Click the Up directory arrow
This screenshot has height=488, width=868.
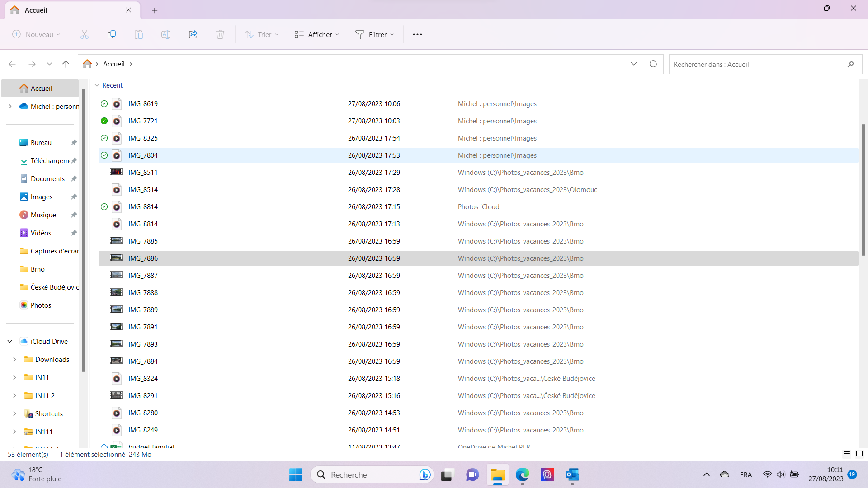tap(66, 64)
